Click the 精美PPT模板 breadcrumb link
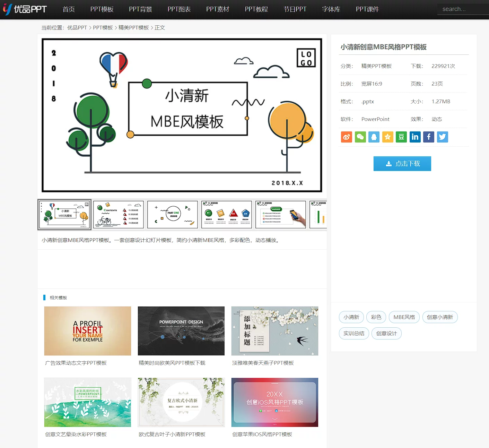489x448 pixels. tap(133, 28)
